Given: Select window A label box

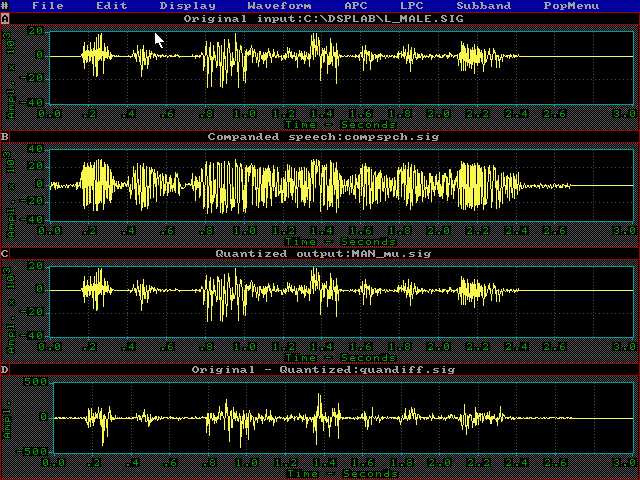Looking at the screenshot, I should (5, 19).
